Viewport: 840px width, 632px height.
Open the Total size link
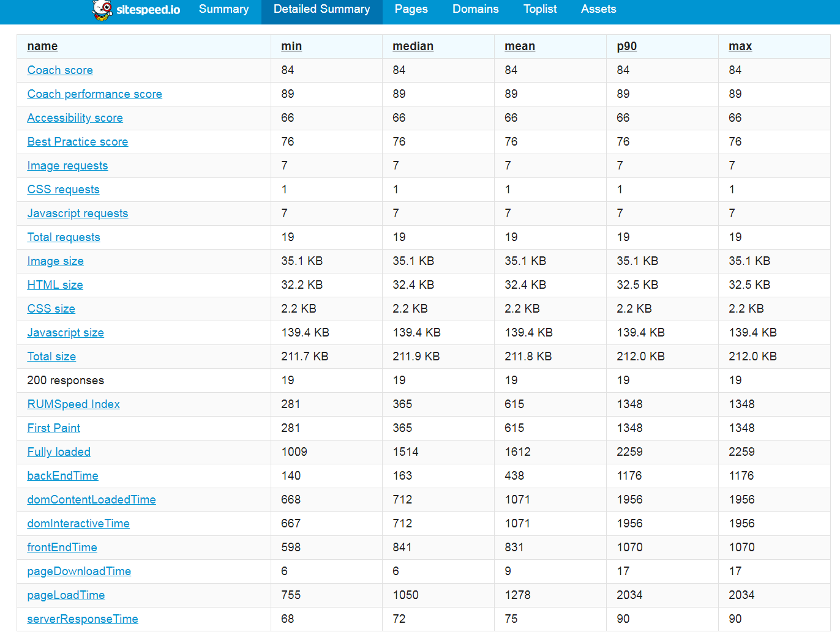pyautogui.click(x=51, y=357)
